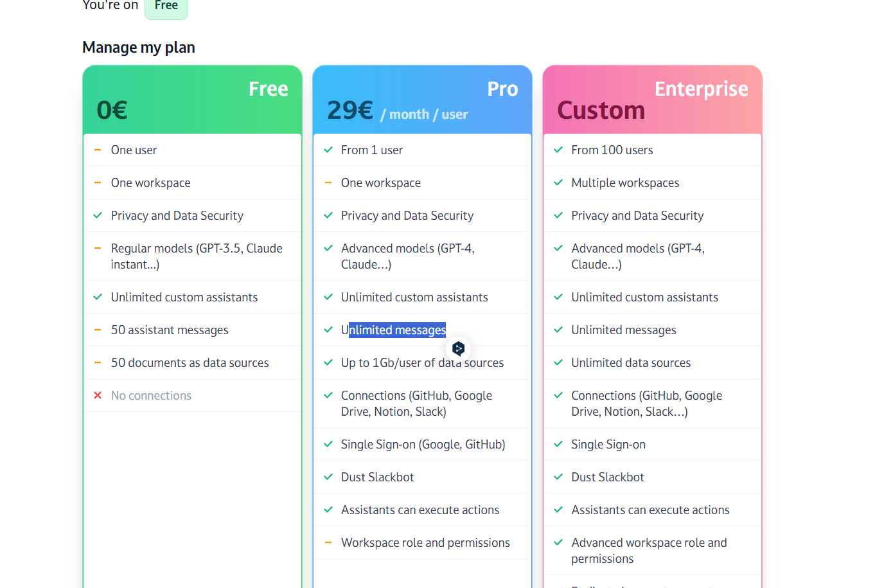This screenshot has height=588, width=875.
Task: Click Unlimited data sources in Enterprise column
Action: [x=631, y=362]
